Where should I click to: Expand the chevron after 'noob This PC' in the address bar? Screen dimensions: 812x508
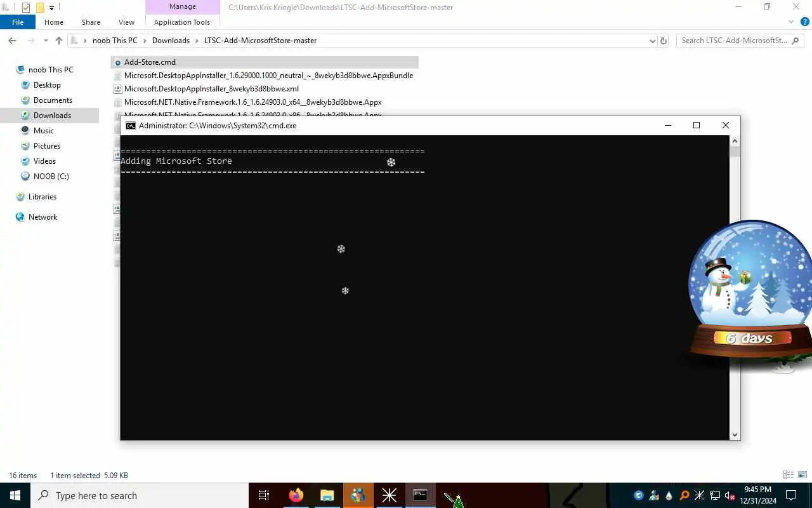pyautogui.click(x=145, y=41)
